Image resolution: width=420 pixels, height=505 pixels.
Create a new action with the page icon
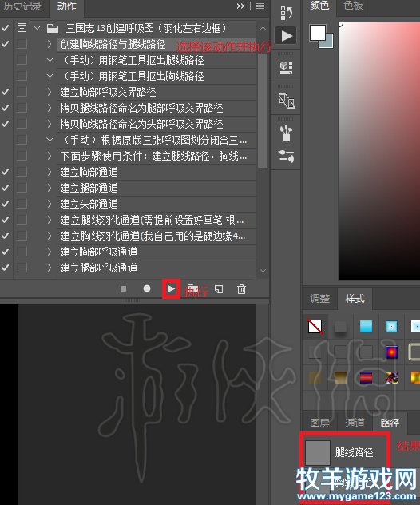[x=219, y=289]
